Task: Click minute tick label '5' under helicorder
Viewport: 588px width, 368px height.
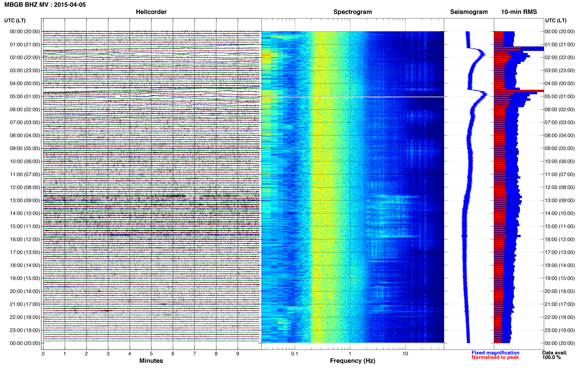Action: click(151, 354)
